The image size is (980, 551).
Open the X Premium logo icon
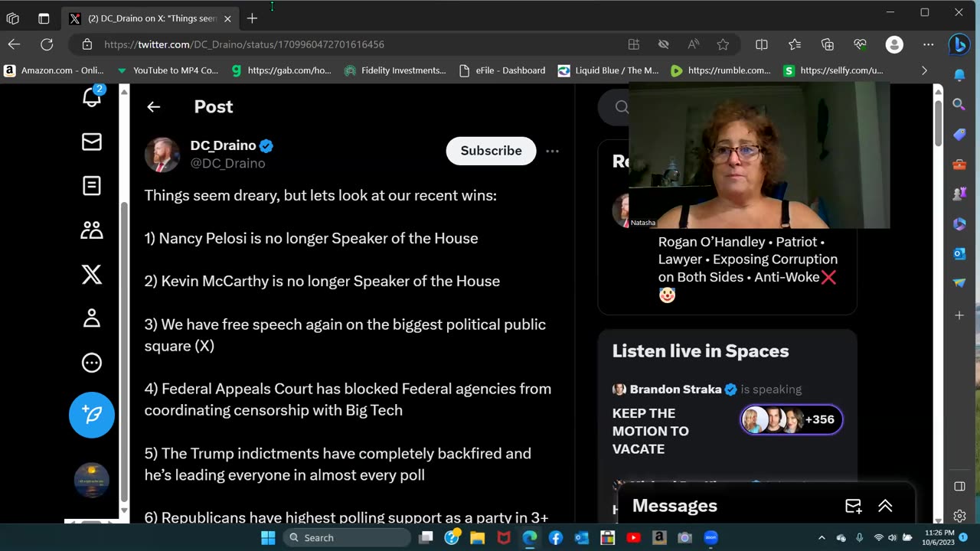pos(92,274)
